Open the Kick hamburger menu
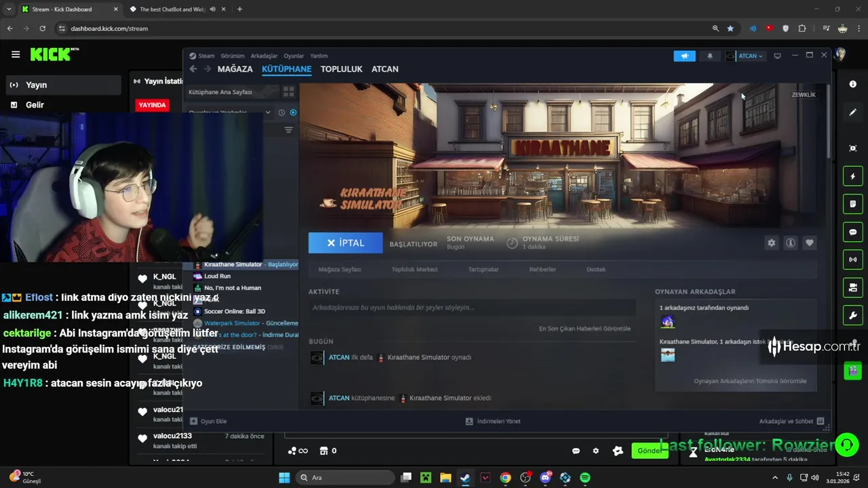This screenshot has width=868, height=488. (16, 54)
